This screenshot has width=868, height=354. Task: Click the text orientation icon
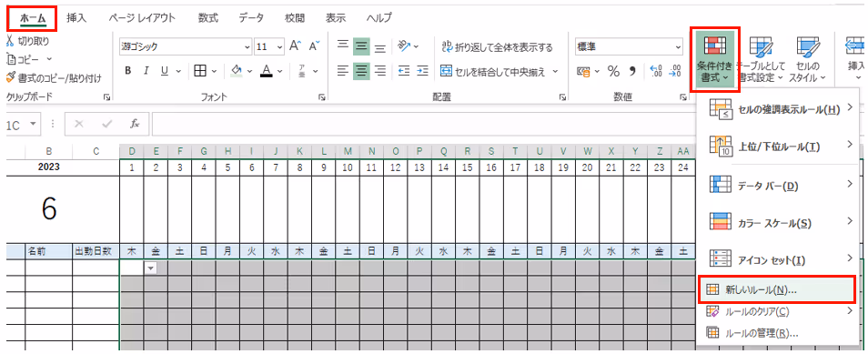tap(405, 46)
